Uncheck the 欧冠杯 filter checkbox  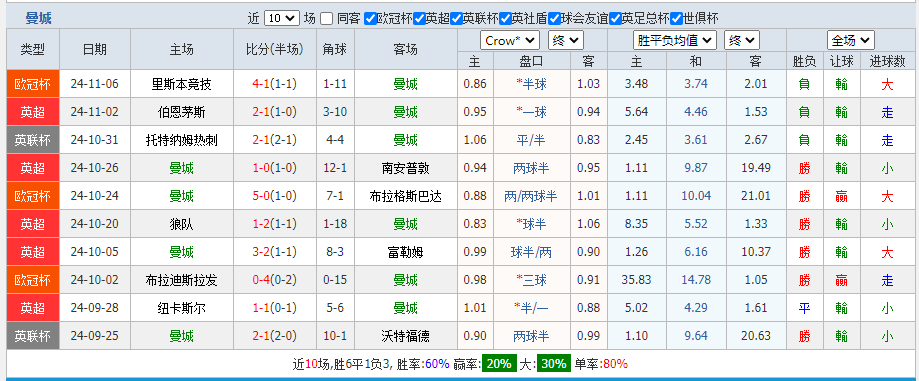370,18
